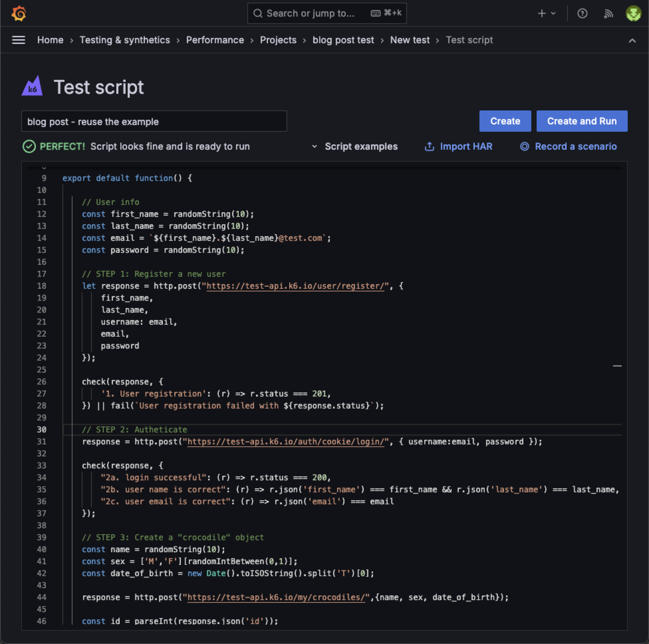
Task: Open the news feed RSS icon
Action: tap(608, 13)
